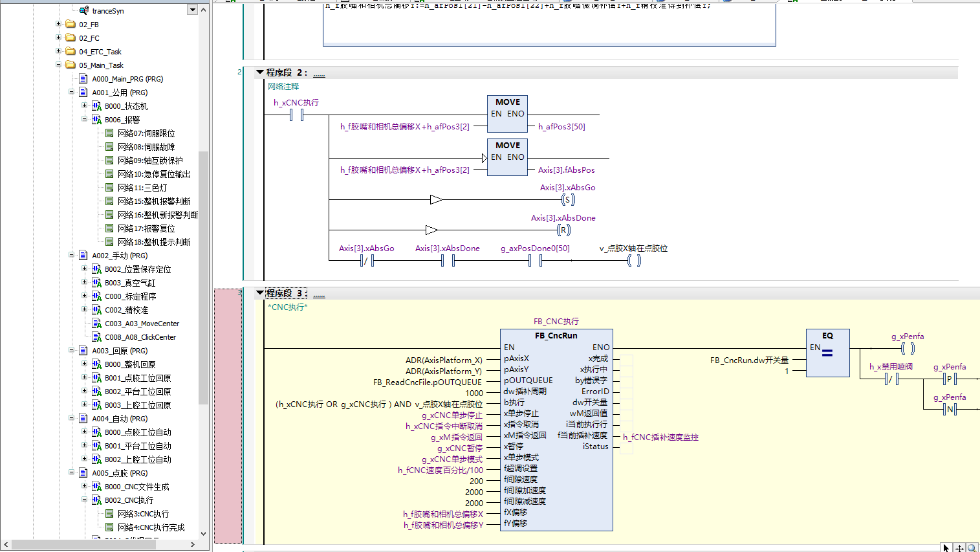Collapse the A001_公用 (PRG) node

pos(71,92)
